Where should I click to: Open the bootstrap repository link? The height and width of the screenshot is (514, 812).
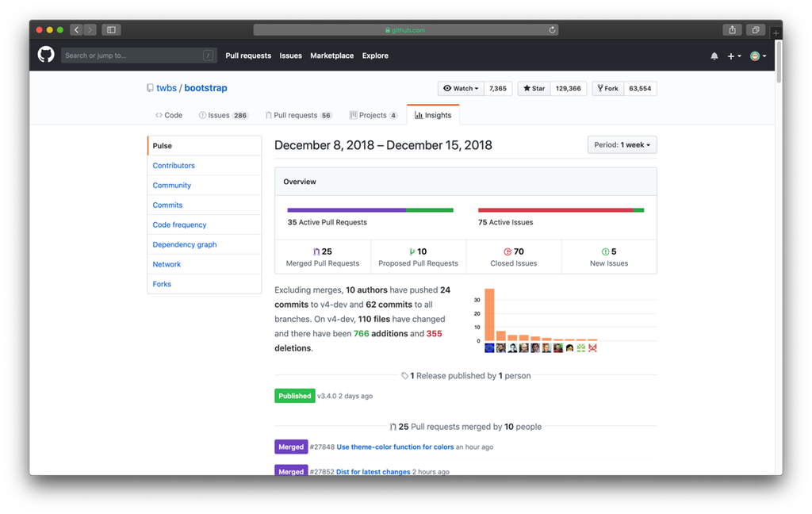pyautogui.click(x=205, y=88)
